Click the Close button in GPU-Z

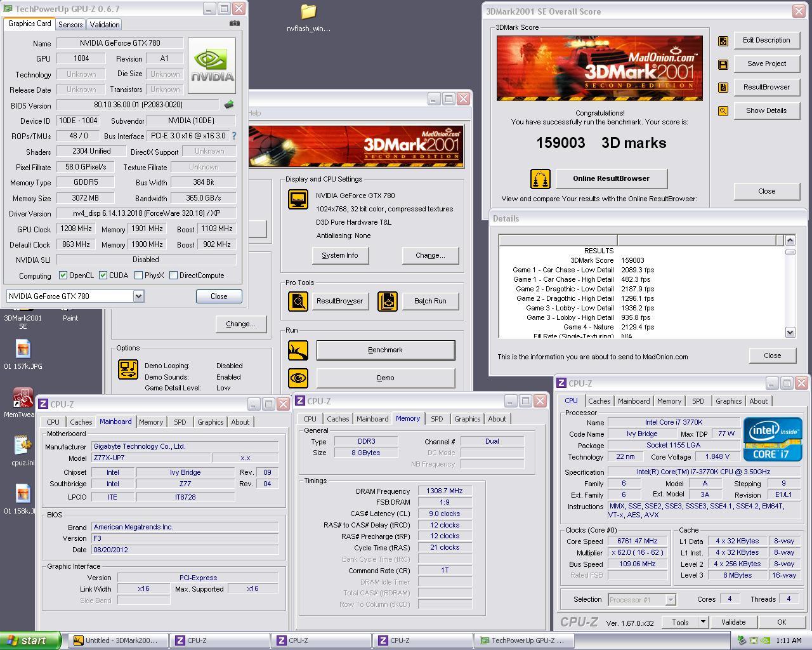point(219,296)
